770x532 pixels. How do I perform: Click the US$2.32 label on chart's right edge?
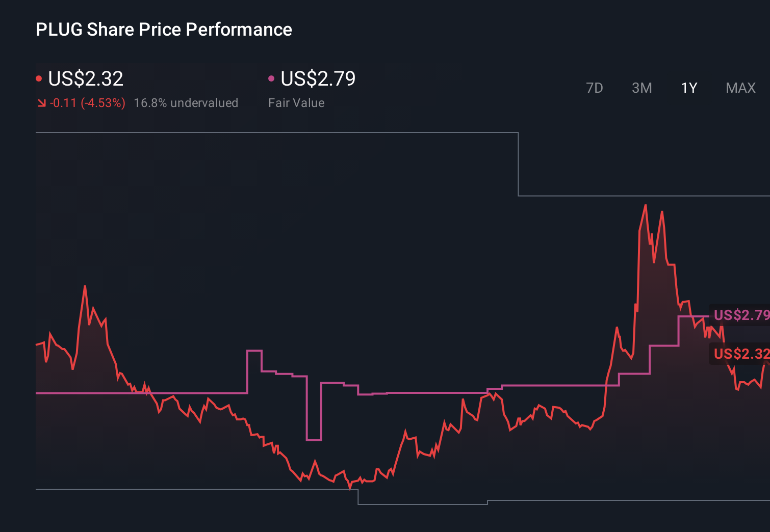pos(740,354)
